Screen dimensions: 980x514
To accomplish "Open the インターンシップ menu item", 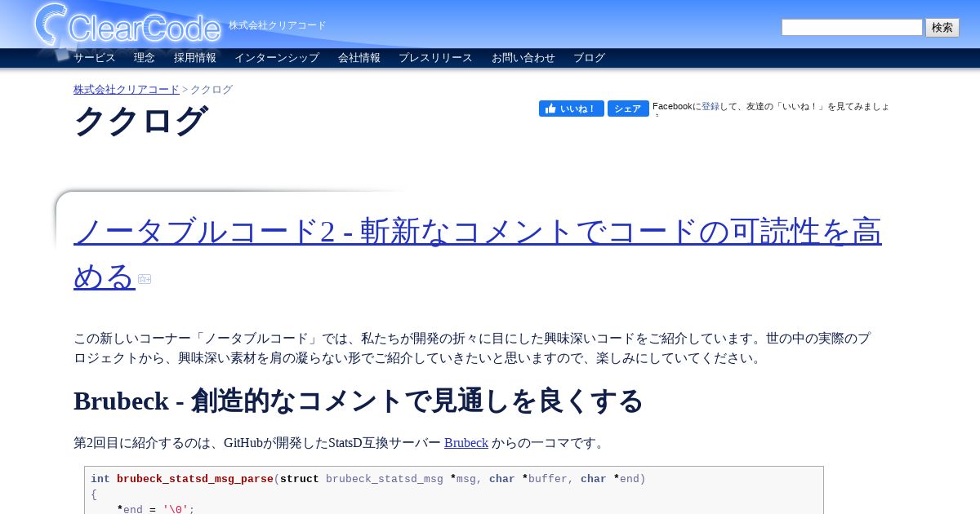I will pyautogui.click(x=277, y=58).
